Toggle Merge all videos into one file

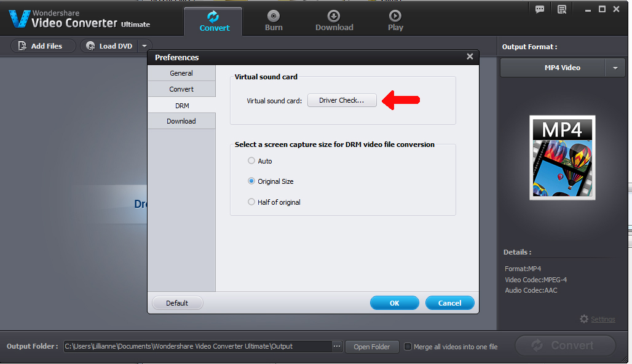pyautogui.click(x=408, y=347)
